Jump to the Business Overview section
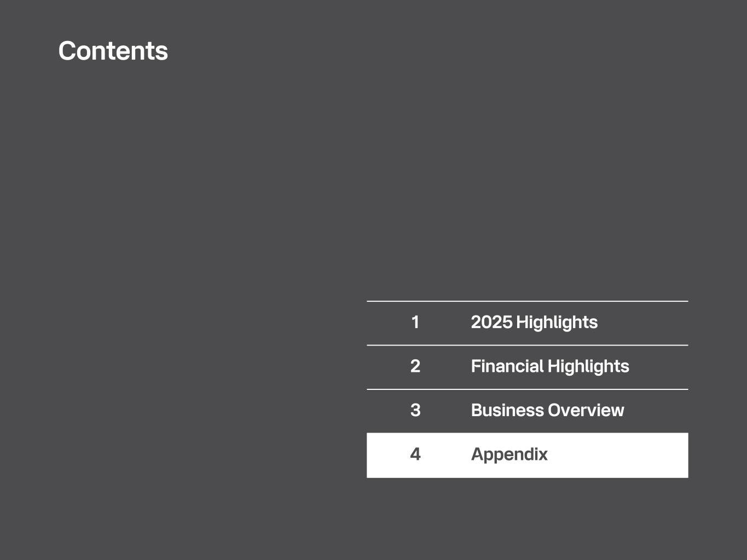747x560 pixels. pos(547,410)
